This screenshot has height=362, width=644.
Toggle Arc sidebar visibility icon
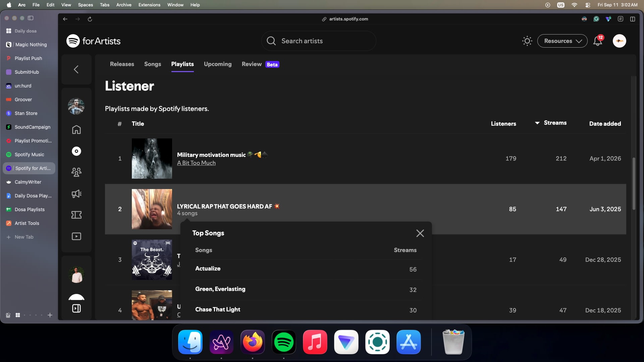coord(31,18)
